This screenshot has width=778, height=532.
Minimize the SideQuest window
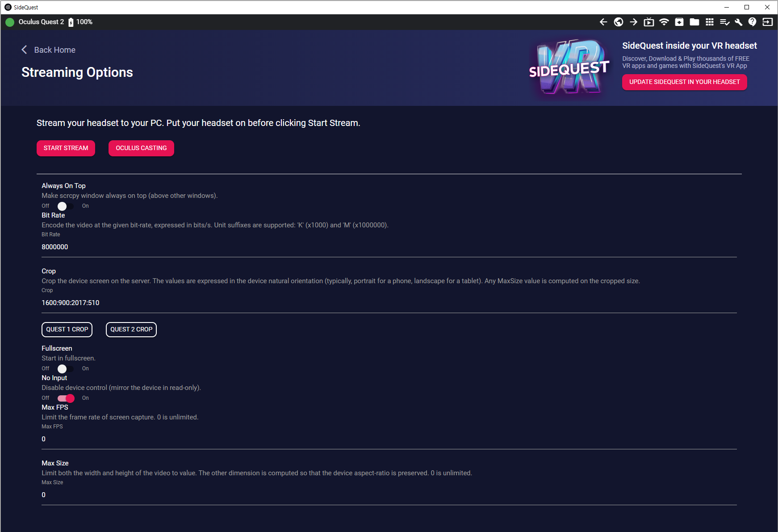pos(727,7)
